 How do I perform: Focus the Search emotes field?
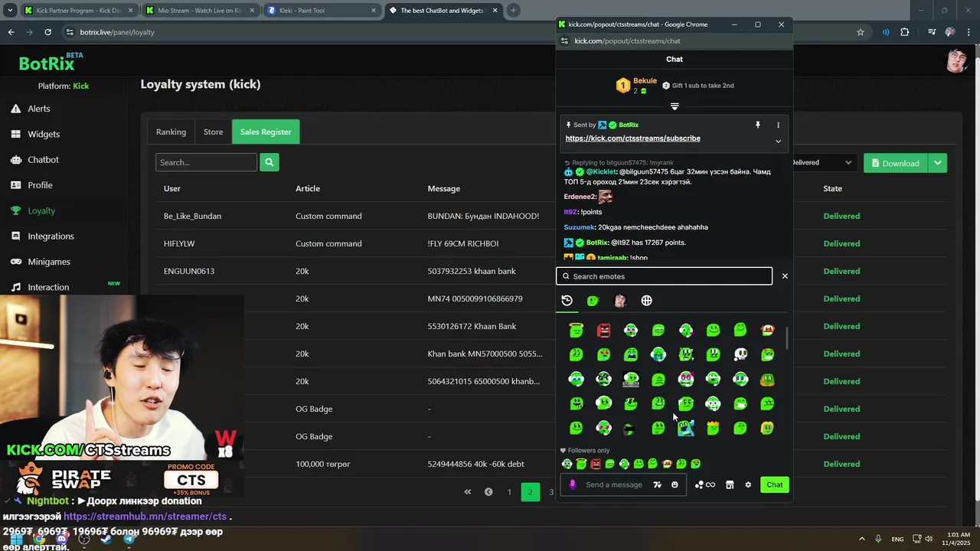click(x=664, y=276)
